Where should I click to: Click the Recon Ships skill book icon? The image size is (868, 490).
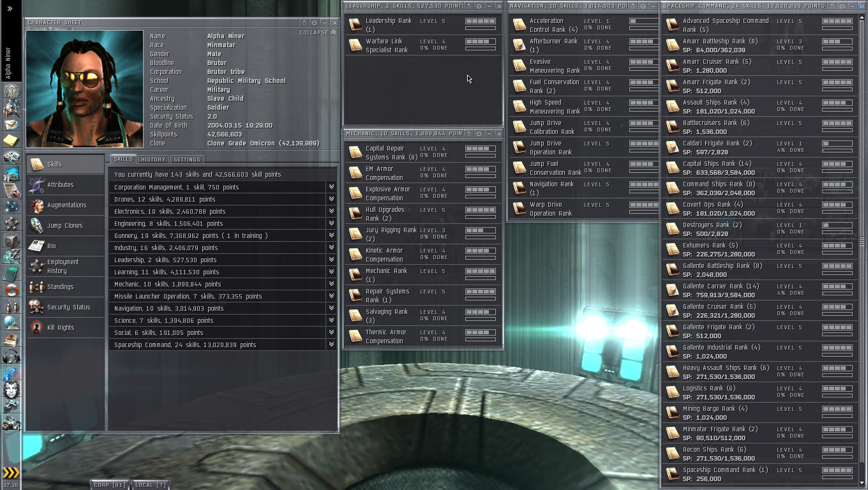pos(672,453)
